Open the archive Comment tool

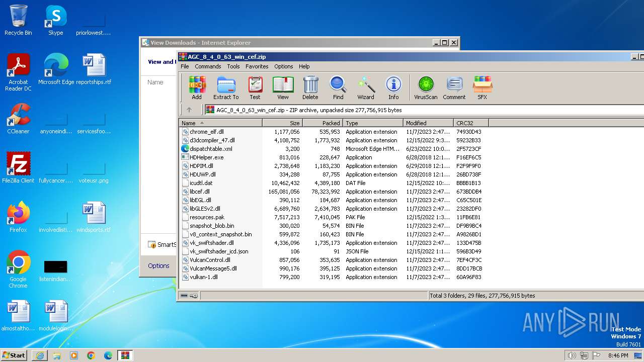coord(454,87)
